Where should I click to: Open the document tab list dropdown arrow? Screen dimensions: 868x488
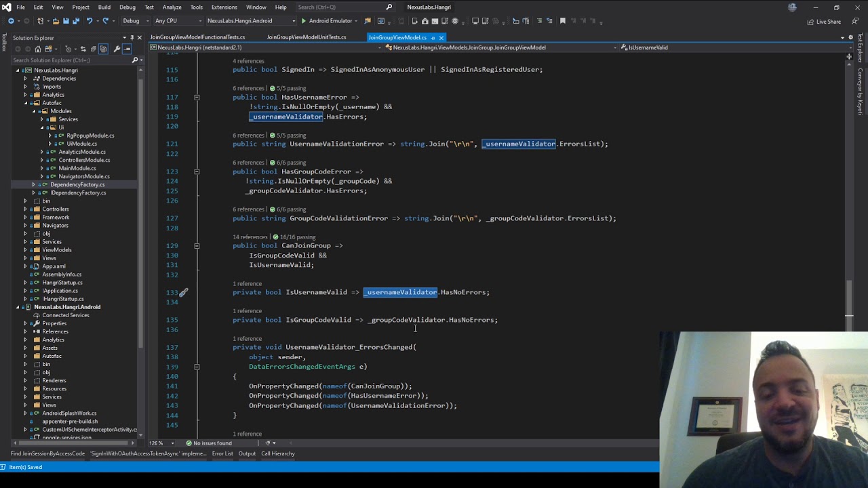(842, 38)
